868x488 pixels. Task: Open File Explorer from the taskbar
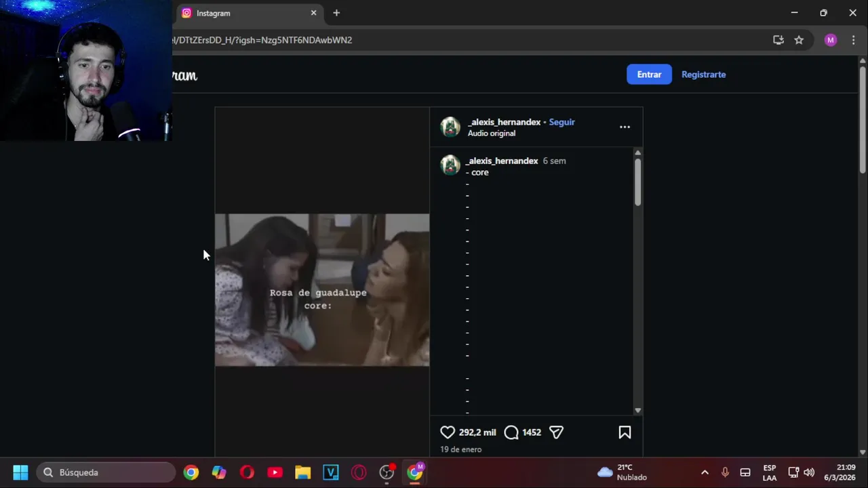(x=302, y=472)
